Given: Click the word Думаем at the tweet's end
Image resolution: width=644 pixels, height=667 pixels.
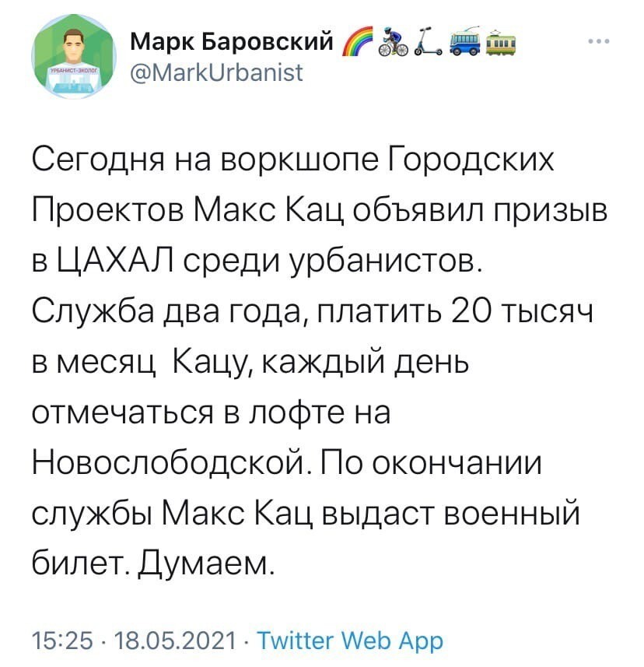Looking at the screenshot, I should point(205,565).
